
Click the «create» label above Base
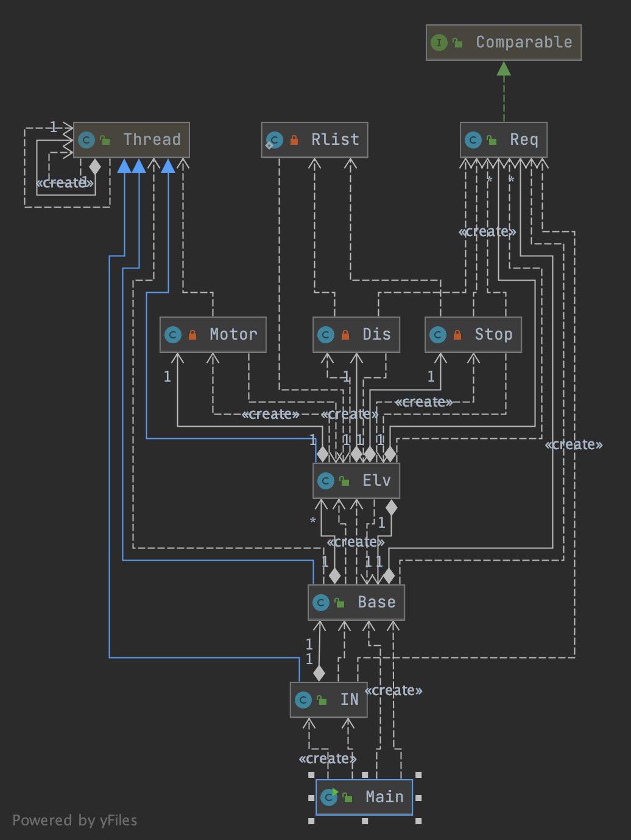[x=356, y=542]
